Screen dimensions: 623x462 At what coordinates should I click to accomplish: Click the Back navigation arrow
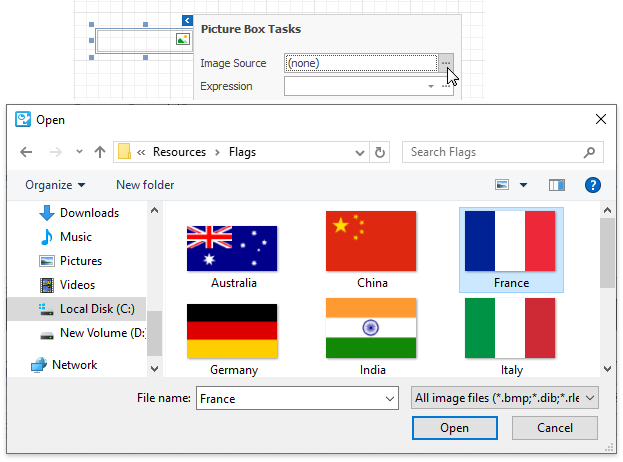(x=27, y=152)
